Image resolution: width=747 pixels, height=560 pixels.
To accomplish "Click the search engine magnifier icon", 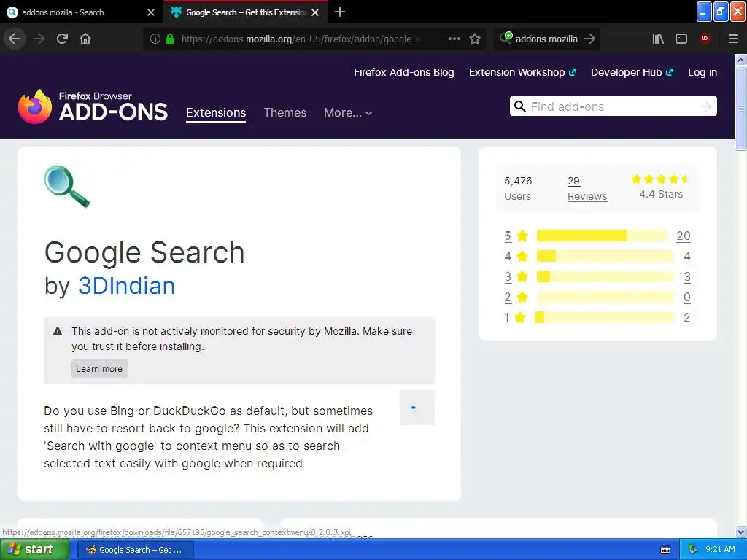I will click(506, 38).
